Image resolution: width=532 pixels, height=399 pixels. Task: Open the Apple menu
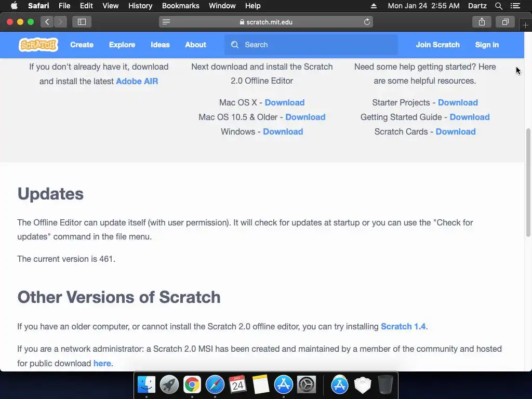[x=14, y=6]
